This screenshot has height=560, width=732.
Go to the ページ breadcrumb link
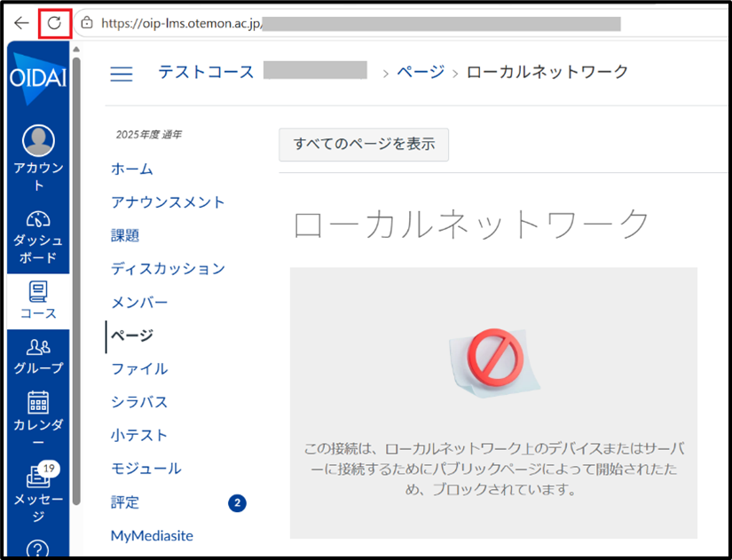[421, 72]
